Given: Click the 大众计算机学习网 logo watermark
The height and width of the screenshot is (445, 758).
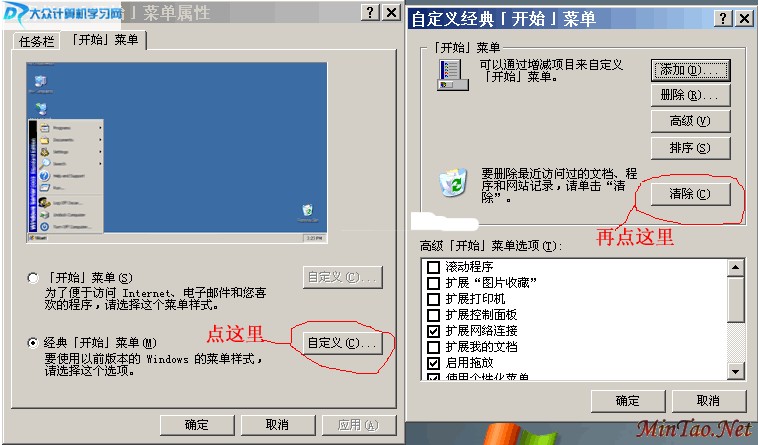Looking at the screenshot, I should pos(63,14).
